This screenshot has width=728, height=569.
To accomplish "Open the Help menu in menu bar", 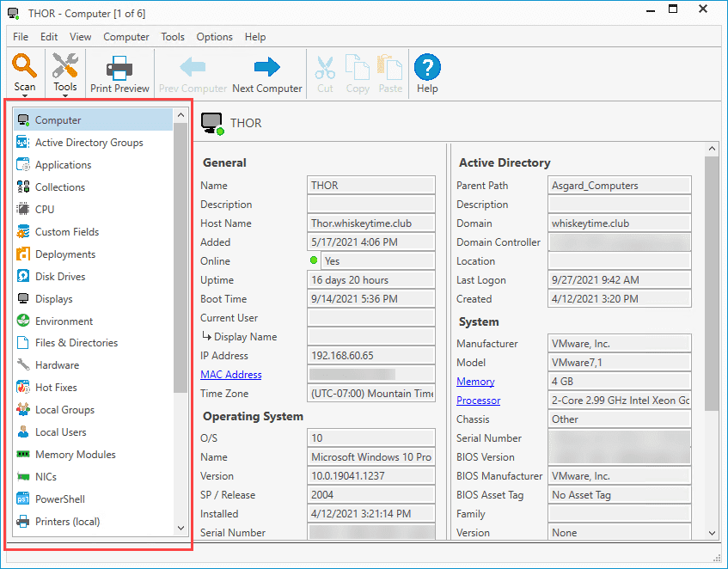I will [x=255, y=37].
